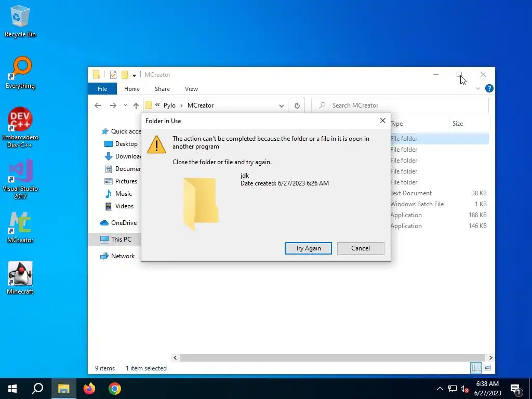Screen dimensions: 532x399
Task: Click the horizontal scrollbar left arrow
Action: tap(175, 357)
